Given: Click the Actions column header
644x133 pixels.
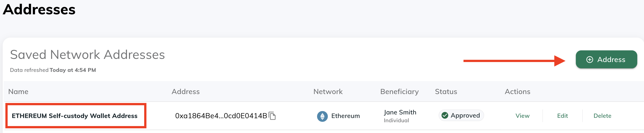Looking at the screenshot, I should tap(517, 92).
